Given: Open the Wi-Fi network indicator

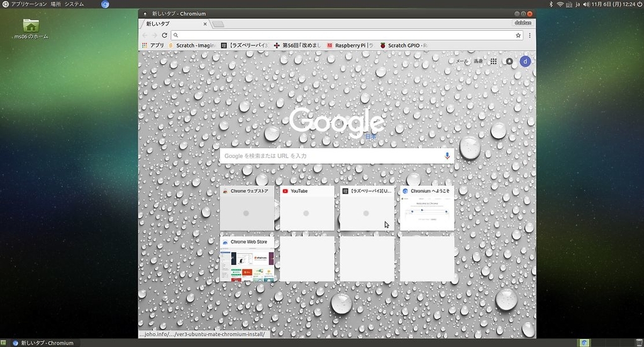Looking at the screenshot, I should pos(560,4).
